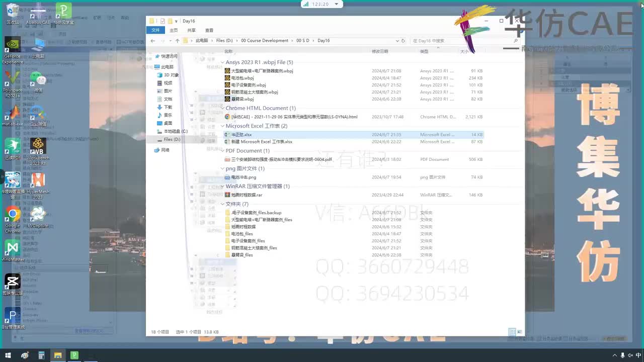
Task: Select the 电子设备案例_files folder icon
Action: tap(227, 241)
